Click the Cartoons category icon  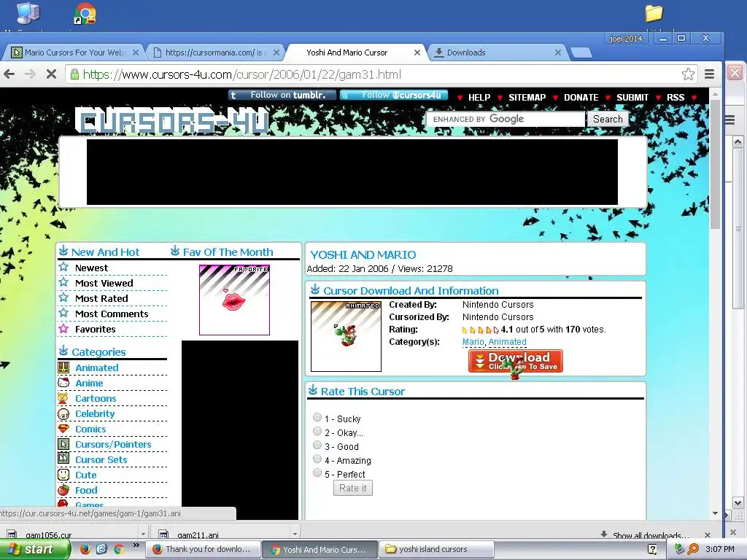click(63, 397)
